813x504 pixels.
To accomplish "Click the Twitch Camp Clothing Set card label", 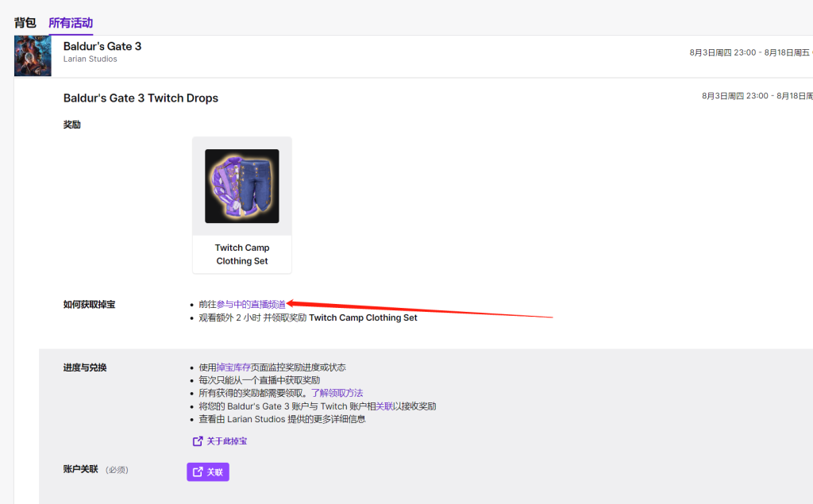I will pos(242,254).
